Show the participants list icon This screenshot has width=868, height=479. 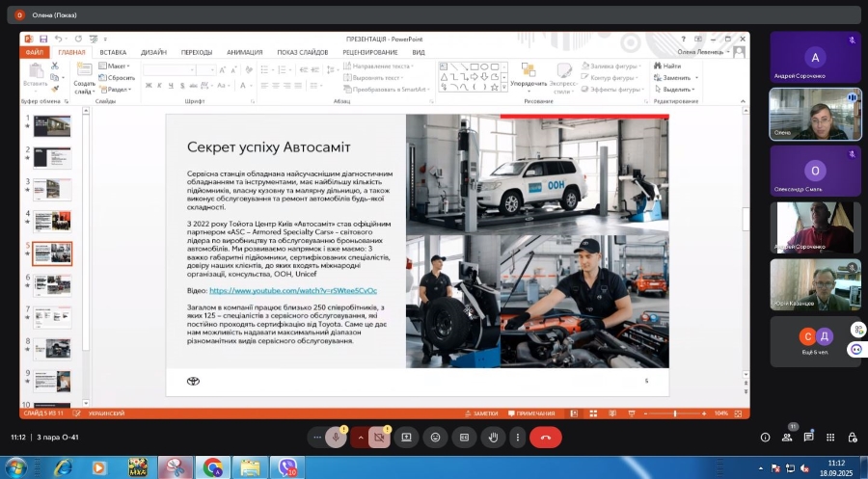pyautogui.click(x=787, y=437)
